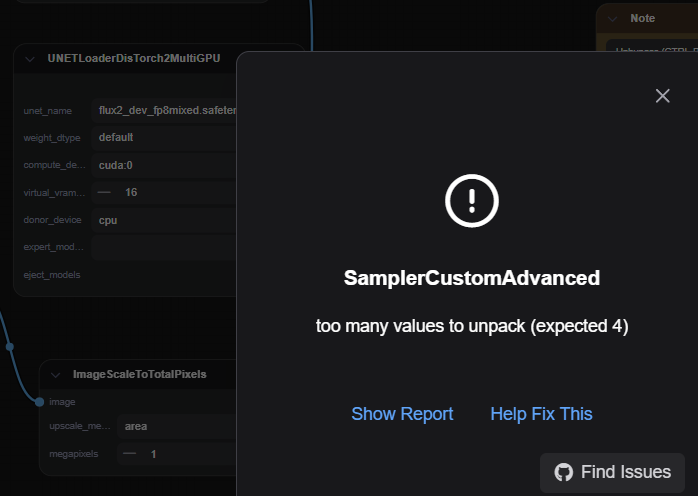This screenshot has width=698, height=496.
Task: Click the expert_mode input field
Action: 164,248
